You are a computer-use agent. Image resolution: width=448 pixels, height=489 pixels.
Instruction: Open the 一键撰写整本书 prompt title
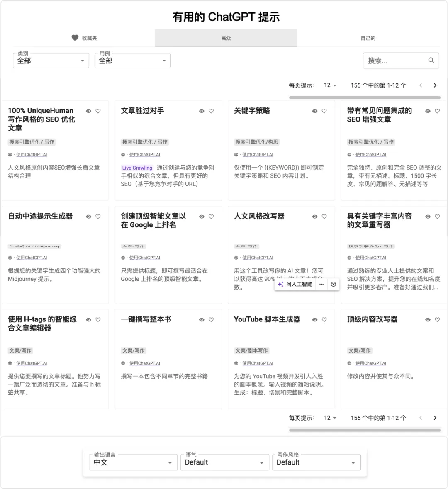pyautogui.click(x=146, y=319)
